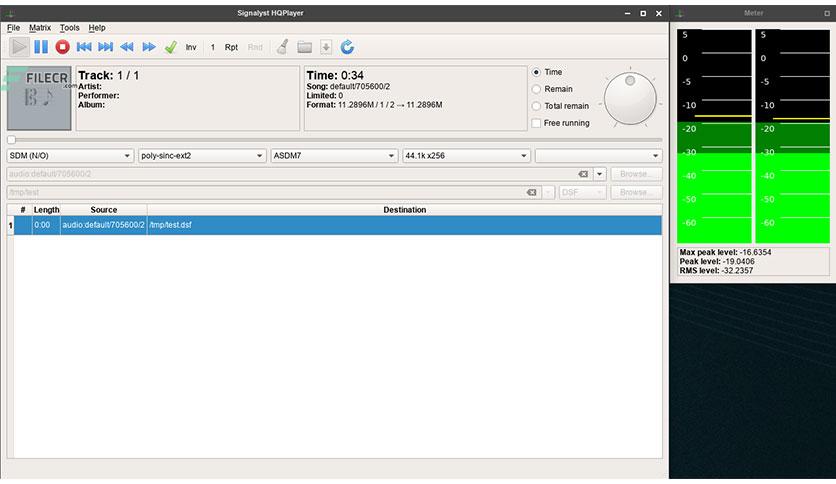Skip to previous track
The image size is (836, 484).
(x=84, y=47)
